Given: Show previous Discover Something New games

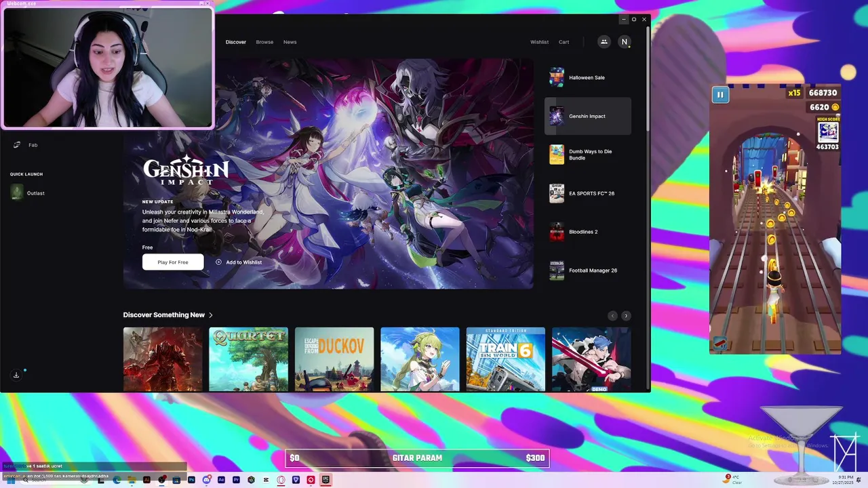Looking at the screenshot, I should (612, 316).
